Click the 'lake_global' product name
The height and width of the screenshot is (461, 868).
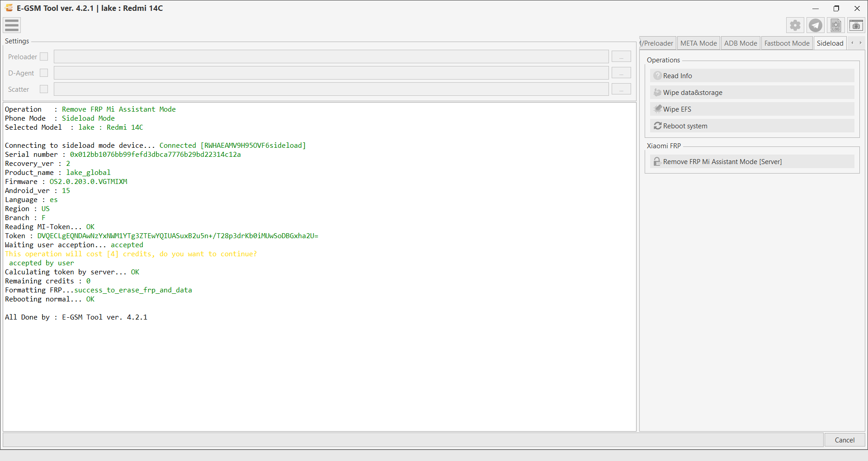click(88, 173)
